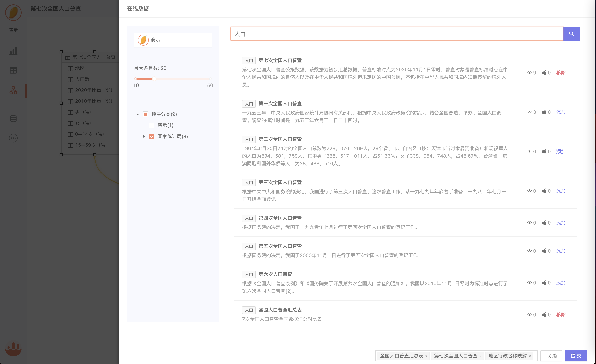Click the 最大条目数 slider handle
The image size is (596, 364).
(154, 79)
